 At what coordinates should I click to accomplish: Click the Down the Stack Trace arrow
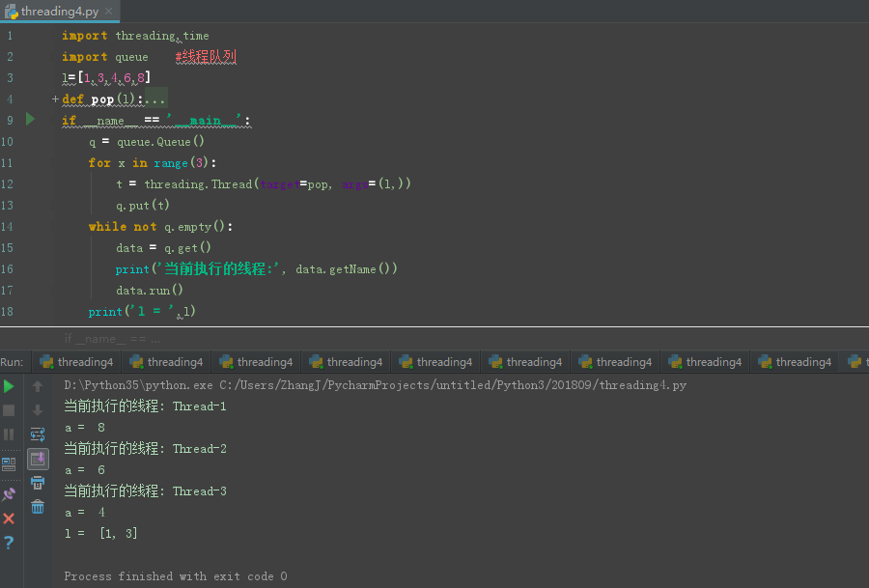coord(38,410)
